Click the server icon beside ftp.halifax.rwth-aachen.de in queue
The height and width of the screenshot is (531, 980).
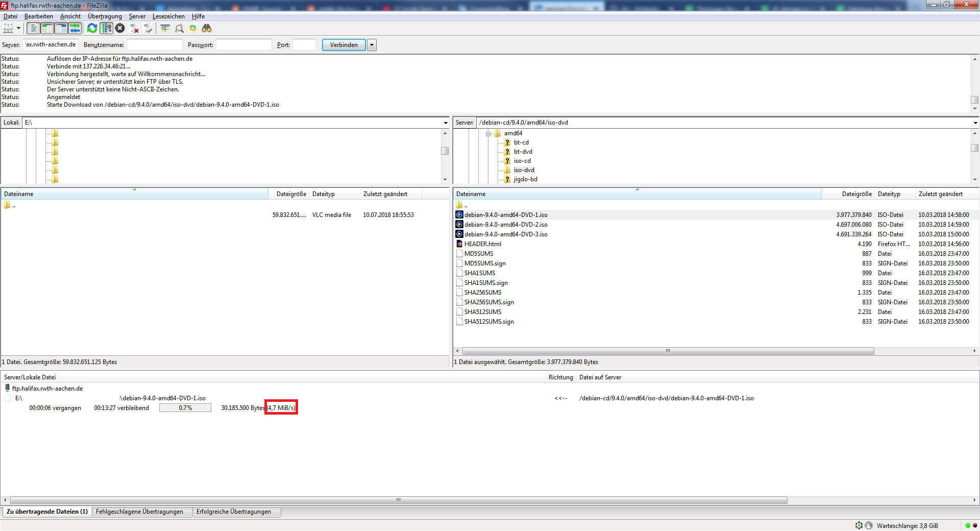(x=7, y=389)
